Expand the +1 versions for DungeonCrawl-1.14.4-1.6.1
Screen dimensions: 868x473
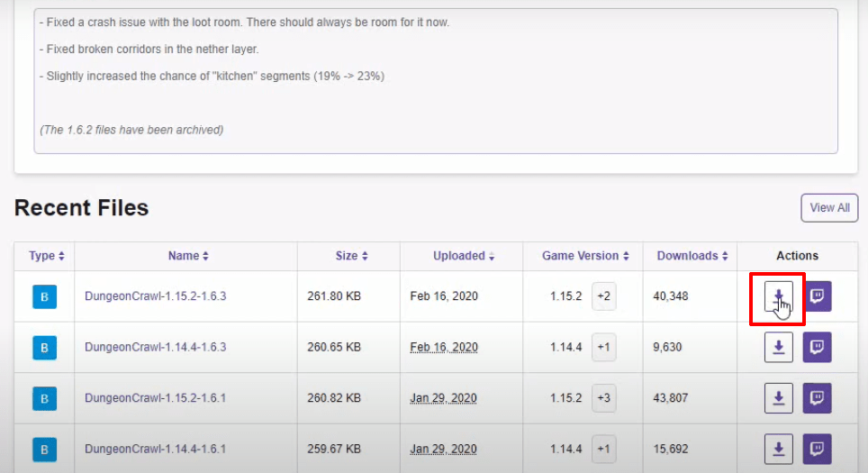pyautogui.click(x=603, y=450)
